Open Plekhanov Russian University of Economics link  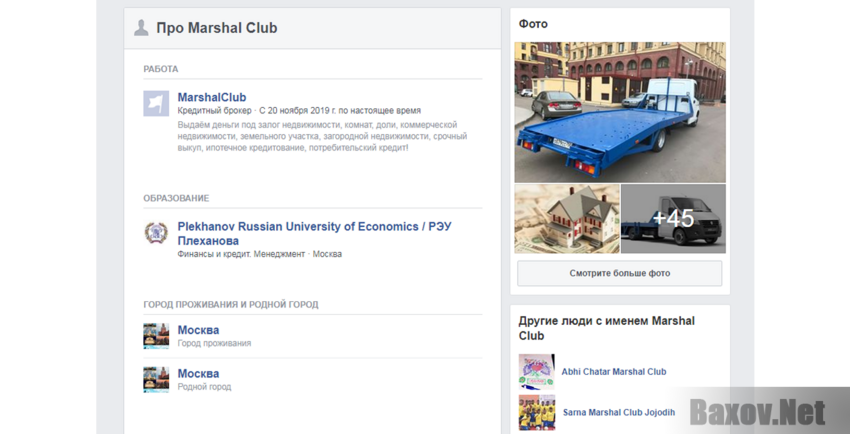click(x=315, y=234)
